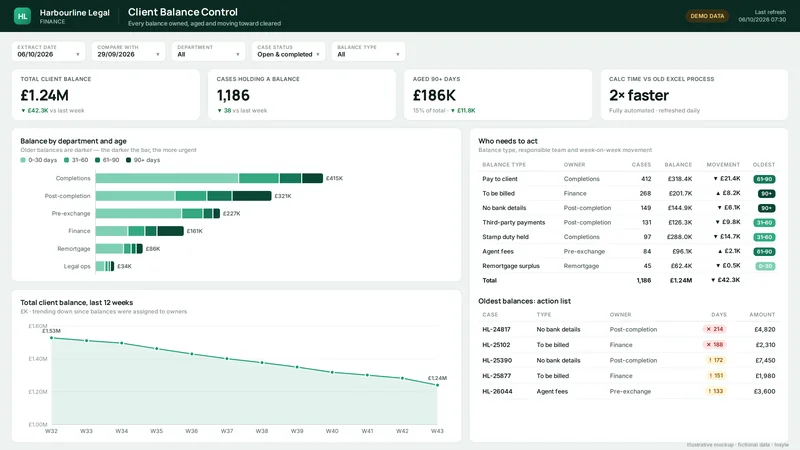Click the 61-90 badge for Agent fees
The image size is (800, 450).
click(764, 252)
